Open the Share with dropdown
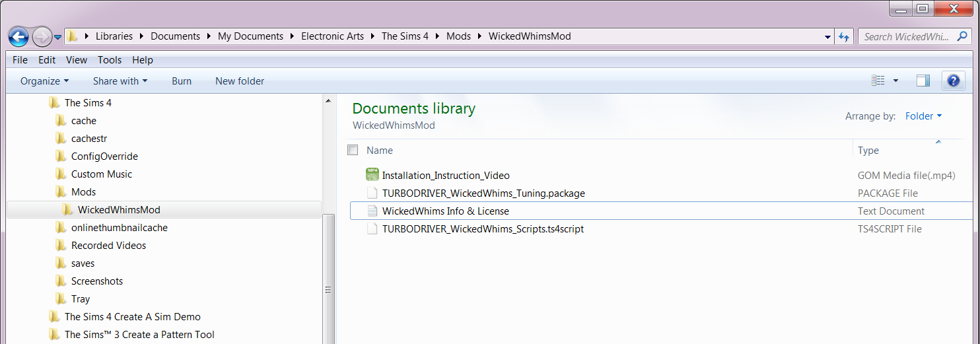 (x=120, y=81)
